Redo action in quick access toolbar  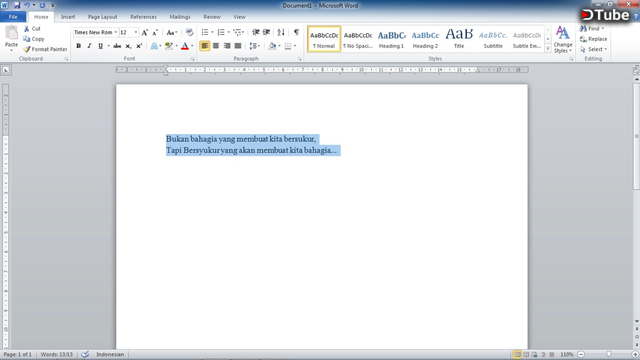click(42, 5)
